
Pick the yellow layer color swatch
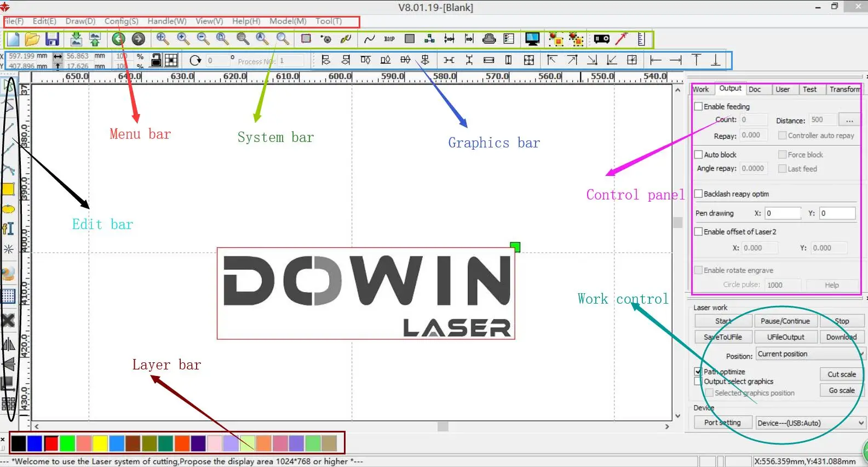[x=100, y=443]
